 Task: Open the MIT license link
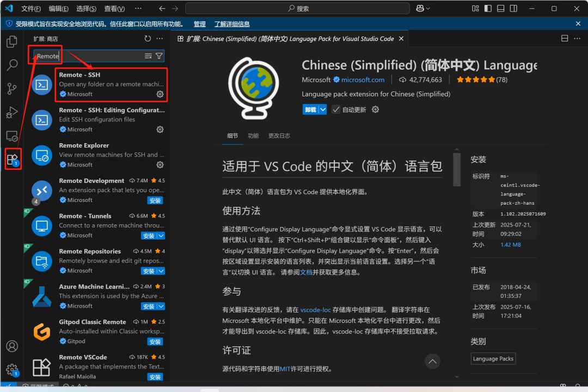[x=285, y=369]
